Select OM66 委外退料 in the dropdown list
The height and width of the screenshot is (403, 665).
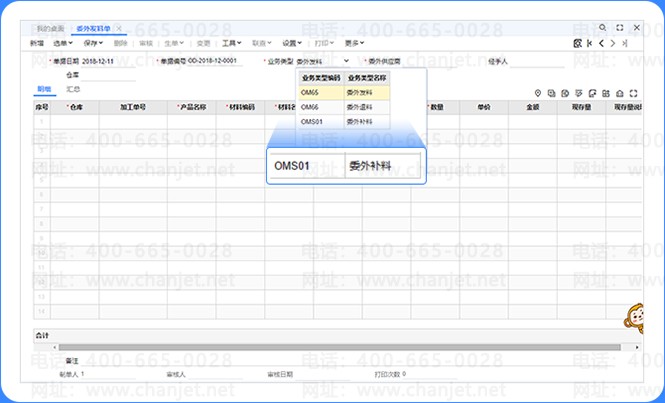tap(344, 107)
